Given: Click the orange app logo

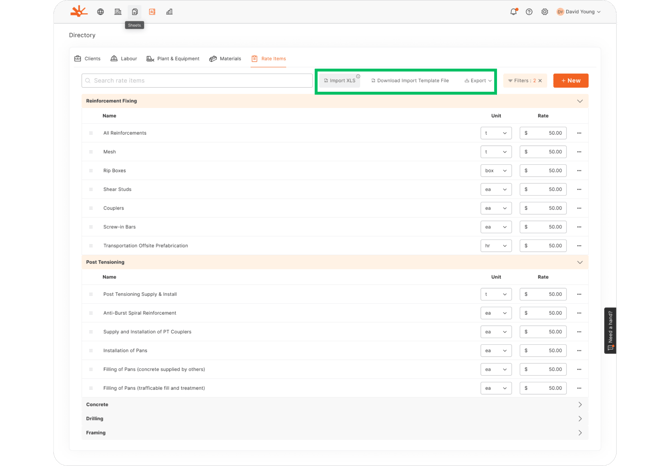Looking at the screenshot, I should [78, 12].
